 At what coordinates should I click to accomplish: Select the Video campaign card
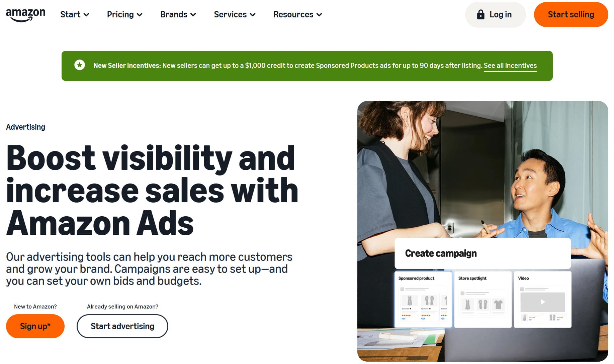click(542, 299)
